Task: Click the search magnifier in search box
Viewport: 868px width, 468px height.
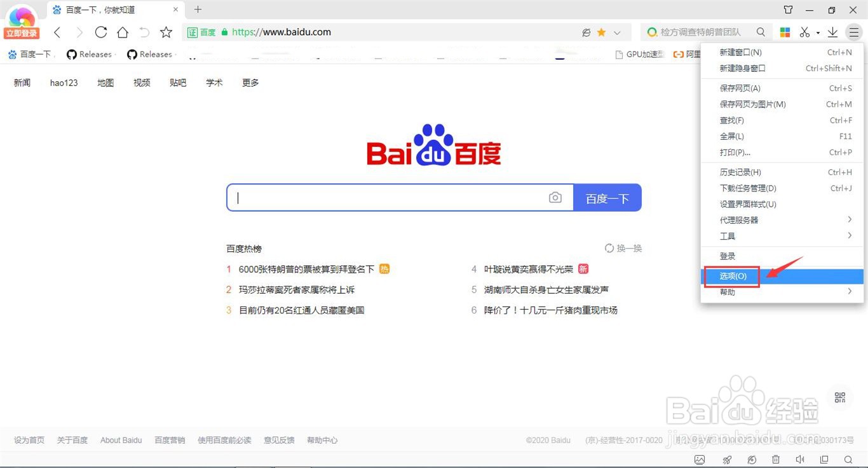Action: pos(761,32)
